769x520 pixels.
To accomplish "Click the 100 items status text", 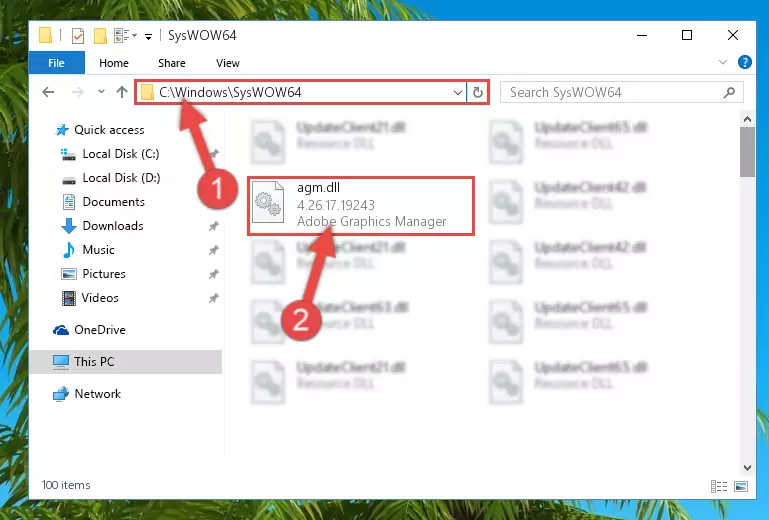I will 66,485.
